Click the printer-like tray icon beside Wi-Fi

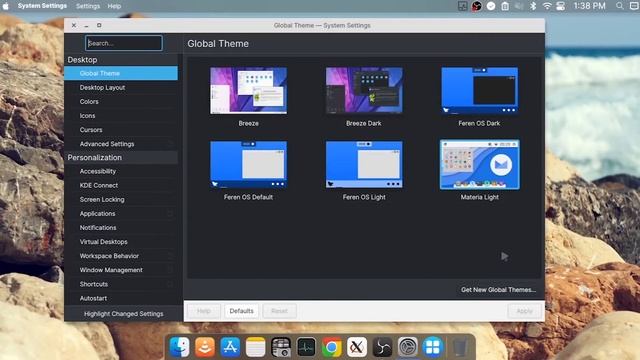click(561, 6)
